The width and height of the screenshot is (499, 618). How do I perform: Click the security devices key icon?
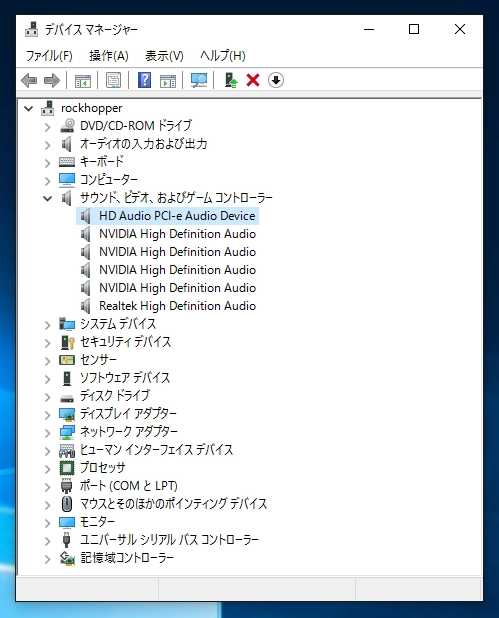[x=67, y=342]
